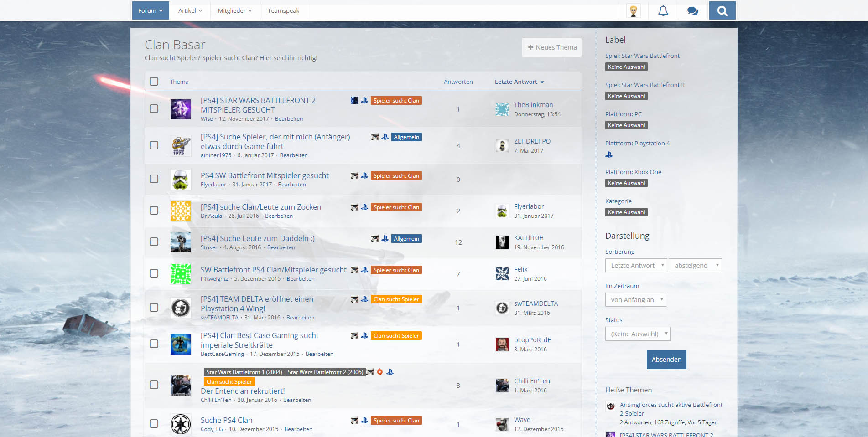Open TheBlinkman avatar in last answer column
The width and height of the screenshot is (868, 437).
tap(502, 109)
